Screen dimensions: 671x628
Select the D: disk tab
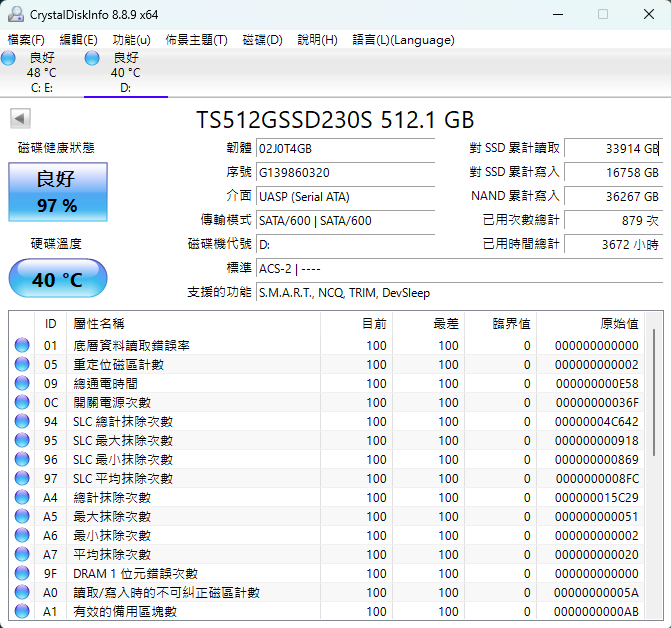pos(125,73)
